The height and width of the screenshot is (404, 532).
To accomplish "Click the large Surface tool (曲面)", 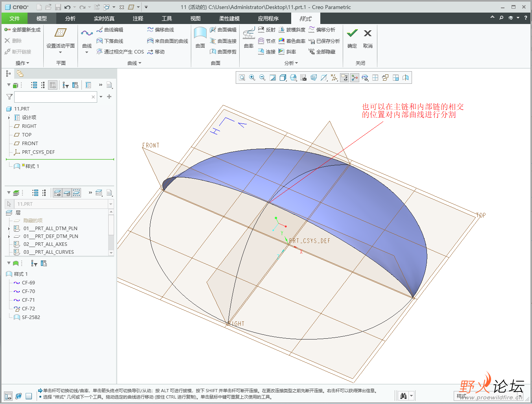I will click(200, 38).
